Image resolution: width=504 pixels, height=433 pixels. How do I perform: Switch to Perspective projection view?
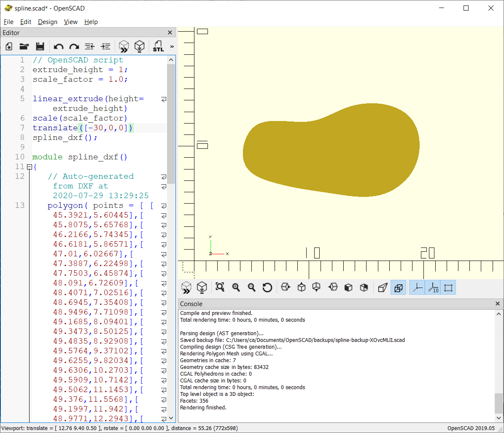(383, 288)
